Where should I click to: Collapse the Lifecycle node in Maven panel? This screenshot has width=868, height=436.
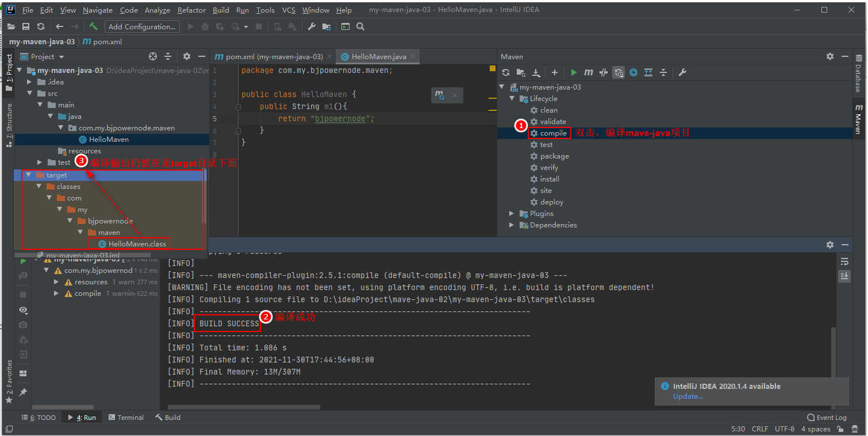(x=513, y=98)
